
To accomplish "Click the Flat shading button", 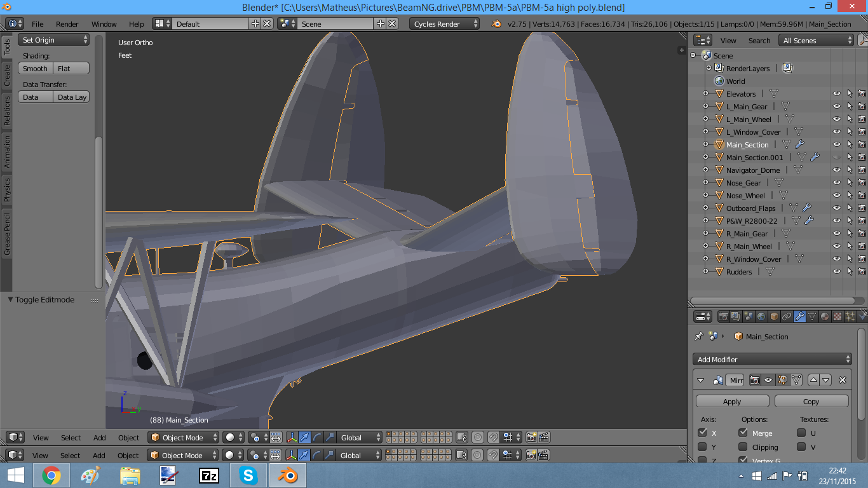I will pos(71,68).
